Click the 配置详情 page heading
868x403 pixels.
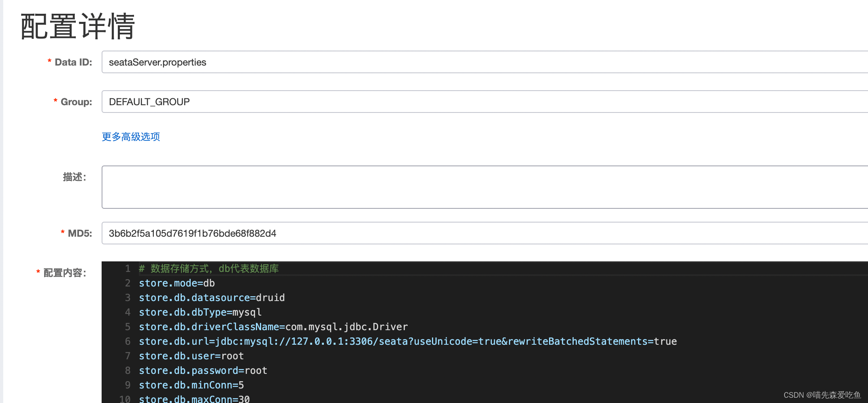pos(78,27)
